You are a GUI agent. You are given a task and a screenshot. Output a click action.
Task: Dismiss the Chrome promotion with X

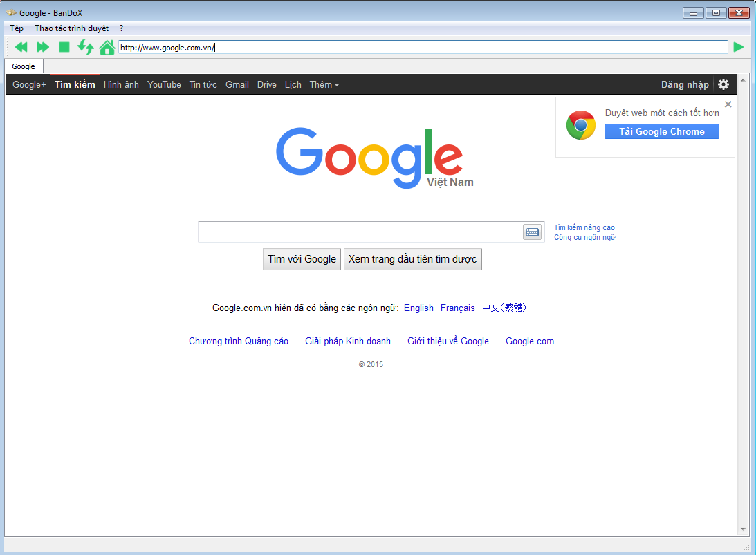tap(728, 104)
